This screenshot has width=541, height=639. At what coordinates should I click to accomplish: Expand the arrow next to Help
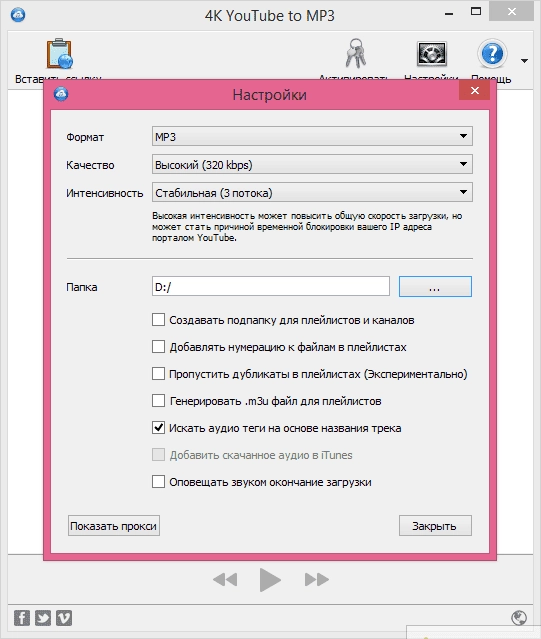click(x=525, y=61)
